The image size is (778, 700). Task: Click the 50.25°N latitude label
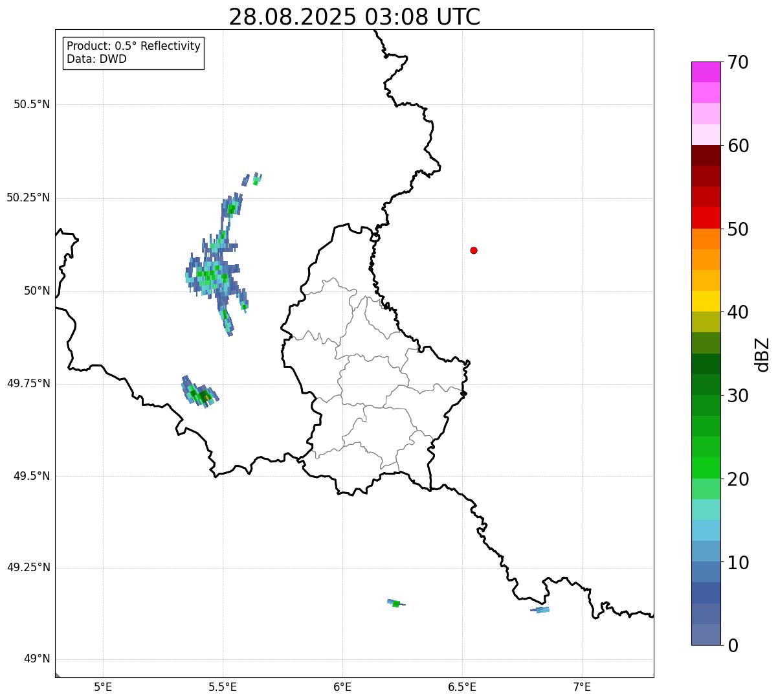(x=28, y=198)
